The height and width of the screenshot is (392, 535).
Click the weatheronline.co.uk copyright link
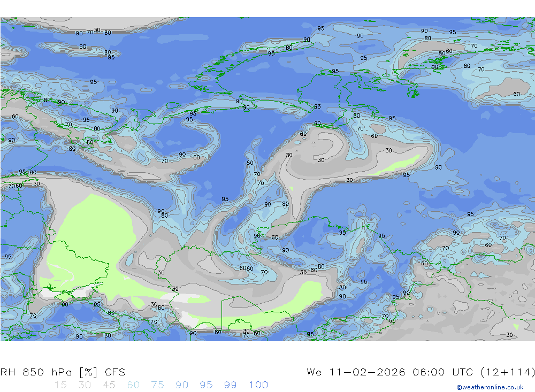pyautogui.click(x=490, y=387)
